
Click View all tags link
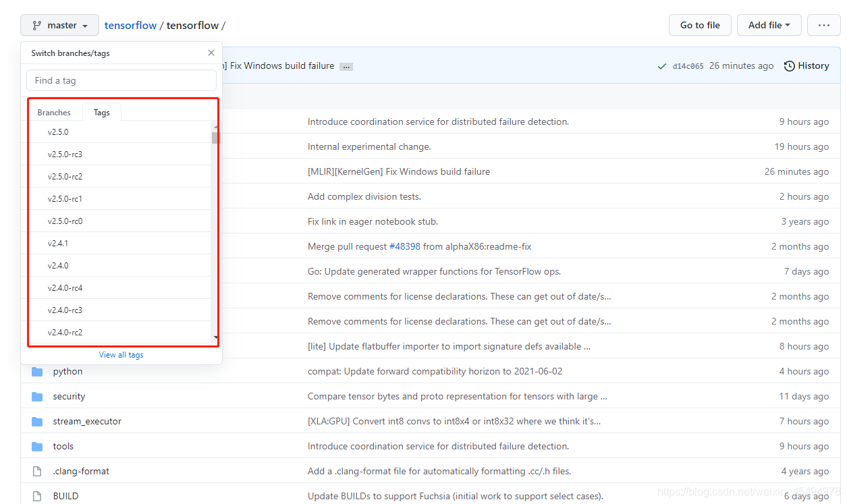tap(121, 355)
